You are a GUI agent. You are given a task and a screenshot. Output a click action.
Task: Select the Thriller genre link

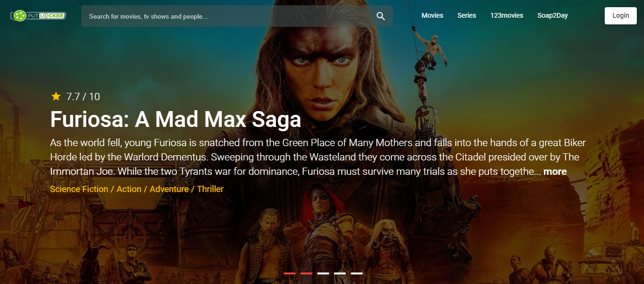(210, 189)
